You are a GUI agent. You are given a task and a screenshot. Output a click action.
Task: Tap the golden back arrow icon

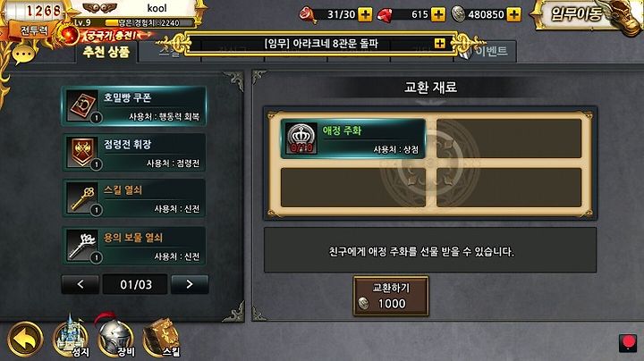point(25,340)
